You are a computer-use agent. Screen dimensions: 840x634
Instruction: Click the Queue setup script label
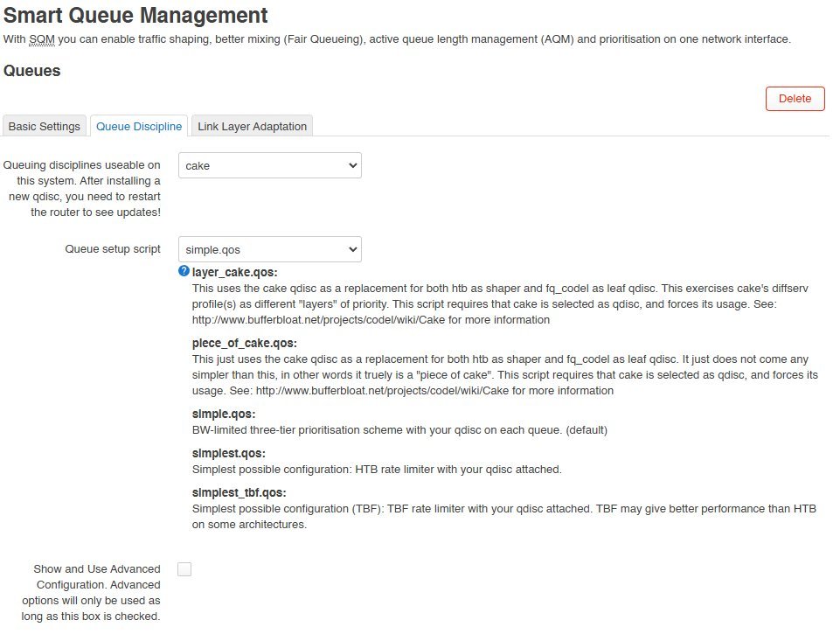[x=113, y=249]
